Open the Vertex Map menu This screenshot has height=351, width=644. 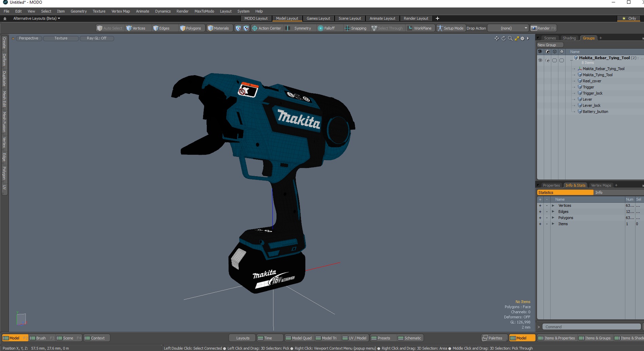(121, 11)
